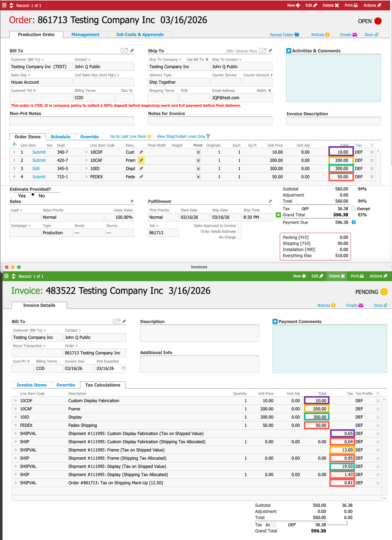Click View Ship/Install Lines Only filter
The width and height of the screenshot is (392, 540).
183,136
